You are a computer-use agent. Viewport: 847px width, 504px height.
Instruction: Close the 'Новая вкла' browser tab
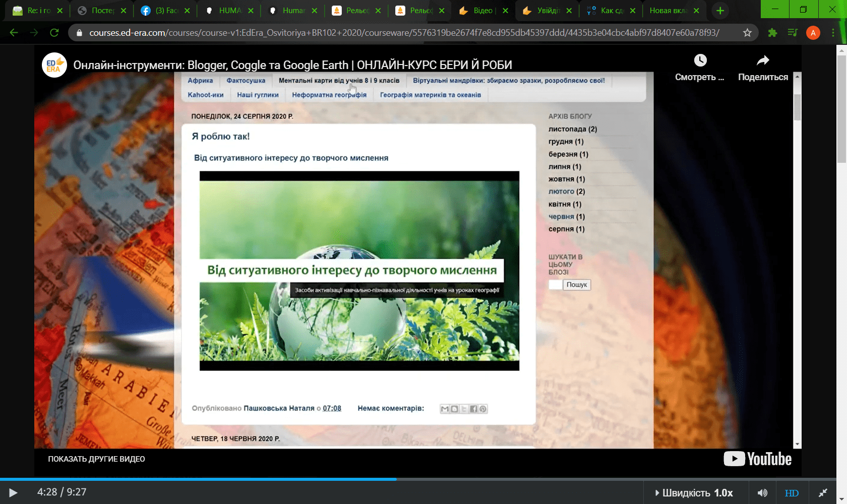[x=696, y=11]
